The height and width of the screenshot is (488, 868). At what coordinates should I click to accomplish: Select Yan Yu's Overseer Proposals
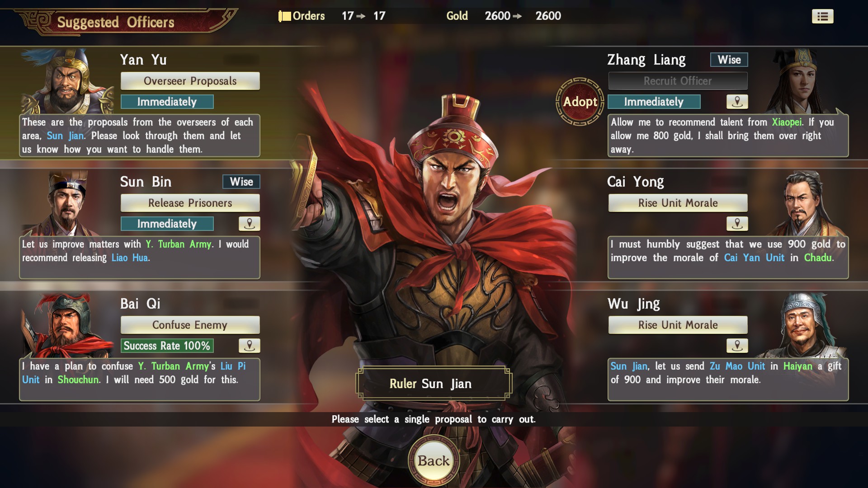[190, 81]
